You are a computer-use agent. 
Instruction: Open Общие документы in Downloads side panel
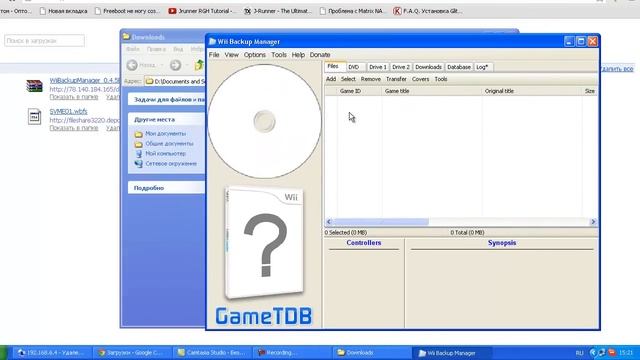point(169,144)
